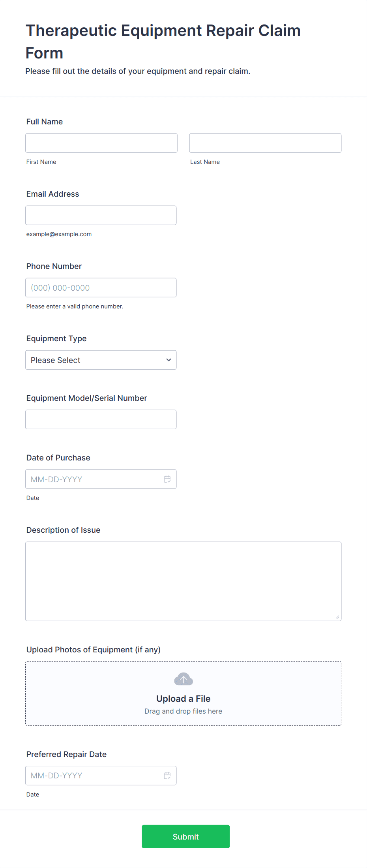Viewport: 367px width, 868px height.
Task: Expand the Equipment Type dropdown arrow
Action: coord(169,360)
